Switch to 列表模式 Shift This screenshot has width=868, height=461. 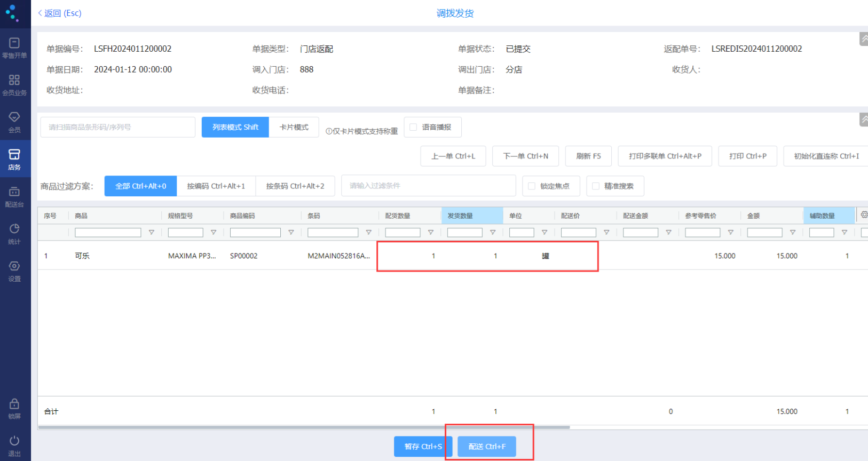pos(235,127)
